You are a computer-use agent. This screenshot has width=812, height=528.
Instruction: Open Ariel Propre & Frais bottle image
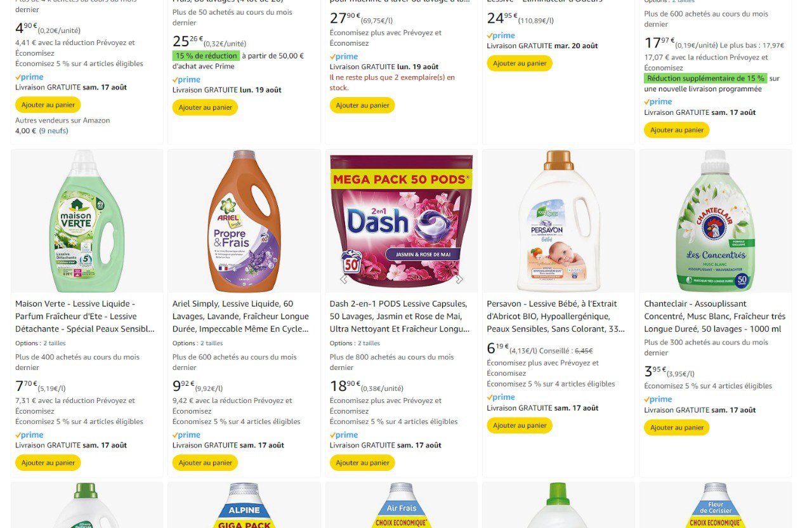[x=244, y=221]
